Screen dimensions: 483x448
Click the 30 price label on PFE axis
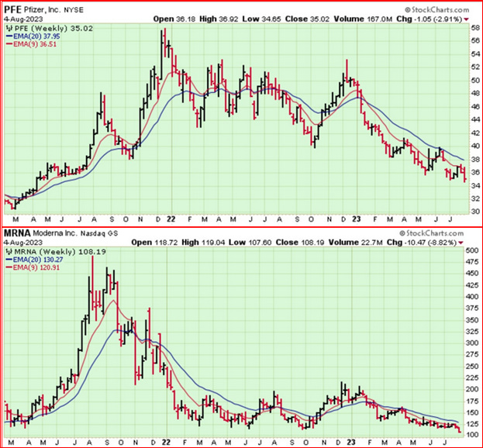475,212
